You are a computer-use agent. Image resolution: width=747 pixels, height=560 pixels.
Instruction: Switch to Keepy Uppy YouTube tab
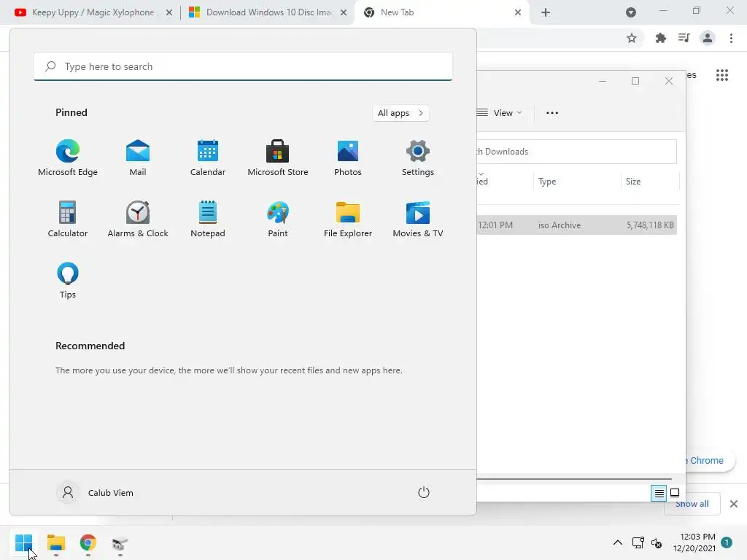[x=93, y=12]
